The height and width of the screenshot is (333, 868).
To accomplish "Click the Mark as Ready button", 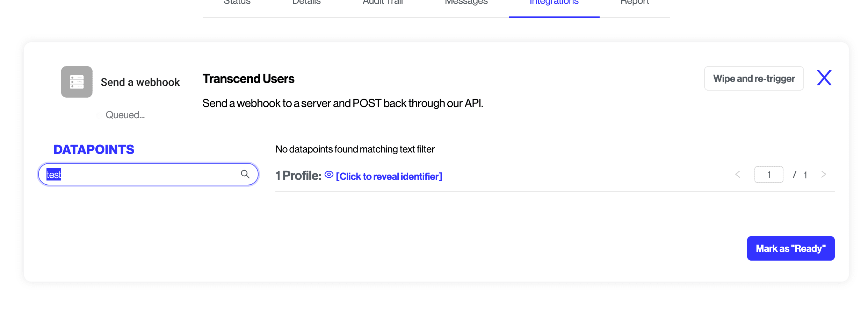I will point(791,248).
